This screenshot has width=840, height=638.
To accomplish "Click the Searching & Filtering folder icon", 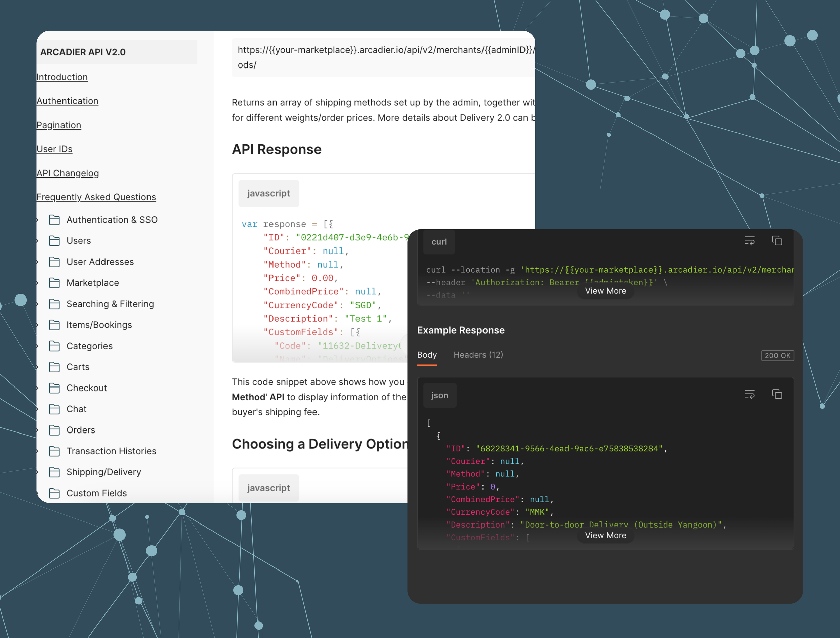I will tap(54, 304).
